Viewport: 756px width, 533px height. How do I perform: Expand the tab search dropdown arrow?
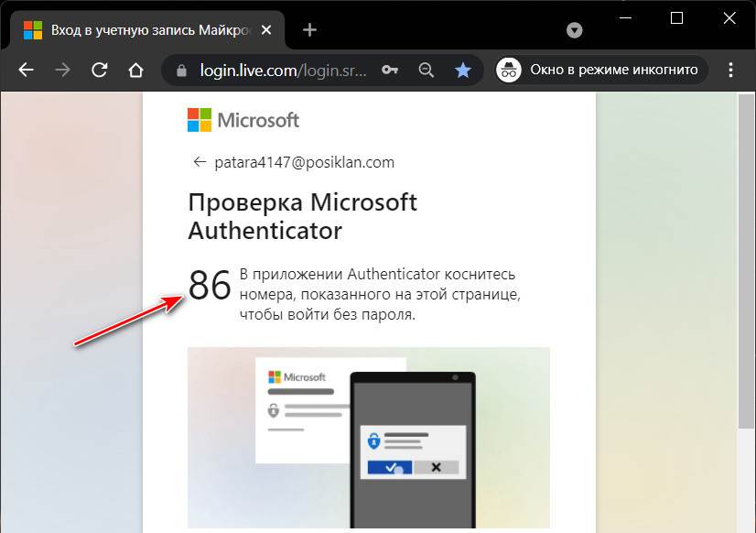(x=575, y=30)
